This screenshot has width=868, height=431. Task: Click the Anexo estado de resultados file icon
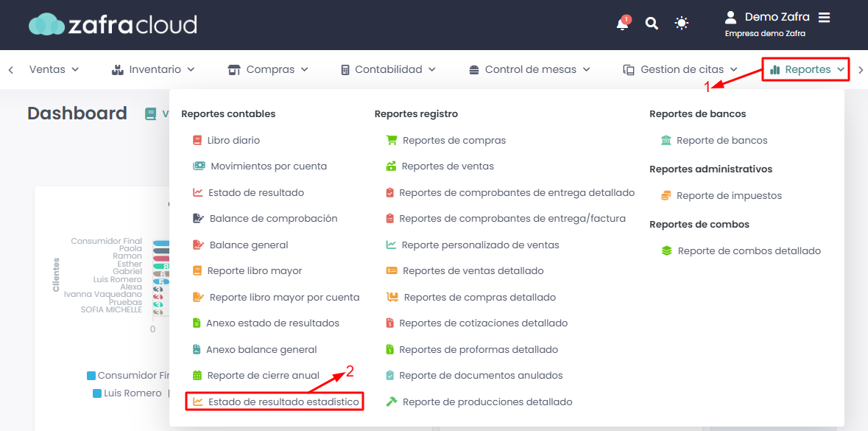tap(197, 323)
